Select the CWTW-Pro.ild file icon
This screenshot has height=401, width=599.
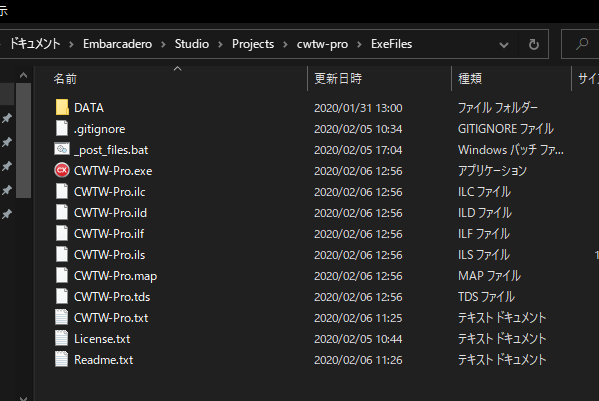pyautogui.click(x=62, y=212)
